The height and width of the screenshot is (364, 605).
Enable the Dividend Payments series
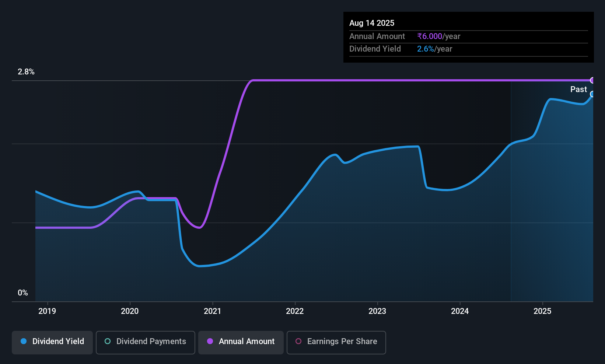146,342
